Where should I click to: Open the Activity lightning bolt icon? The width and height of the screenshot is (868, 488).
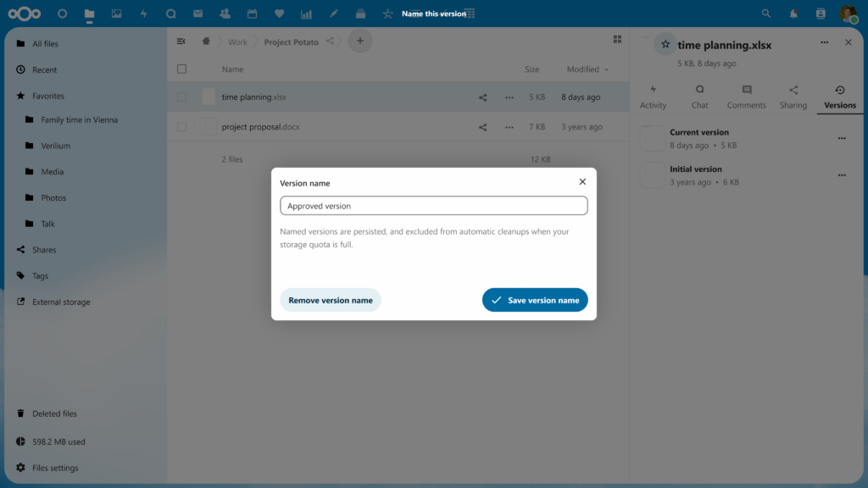coord(143,13)
